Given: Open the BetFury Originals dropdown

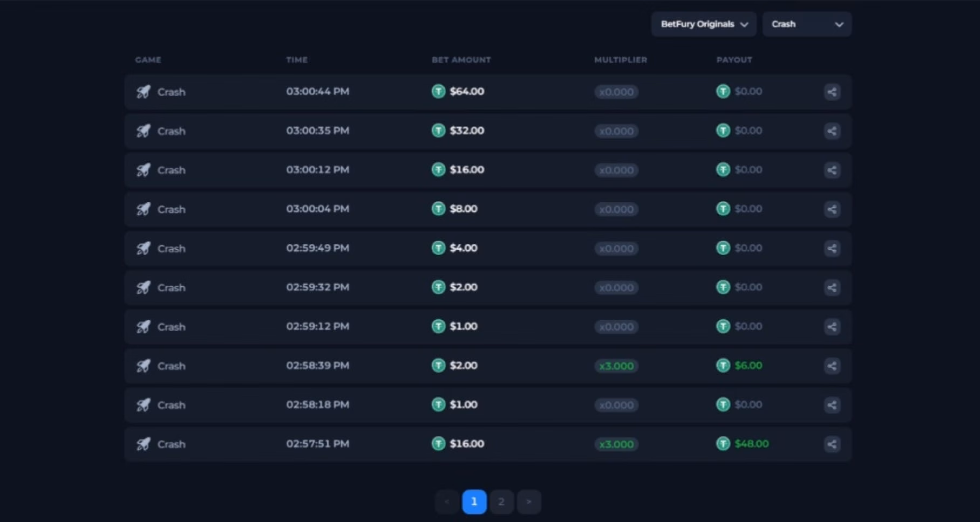Looking at the screenshot, I should pos(703,24).
